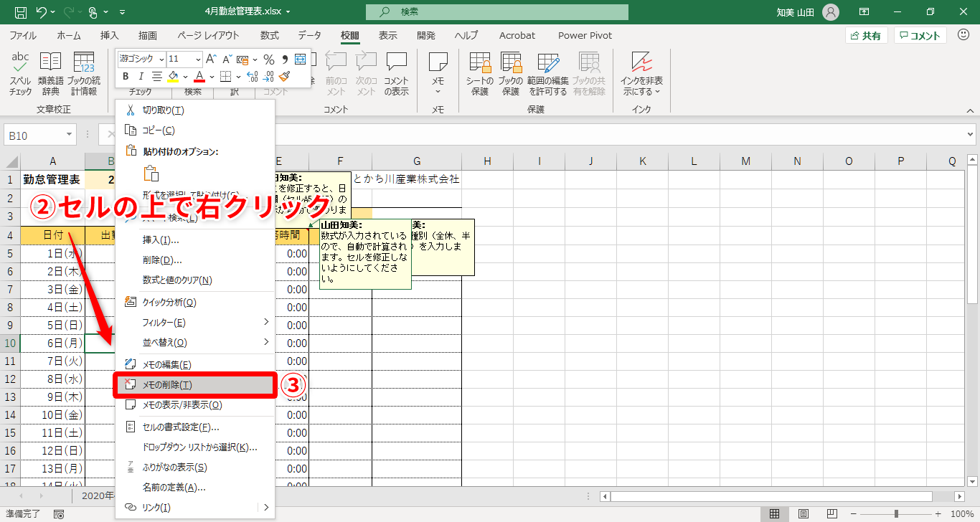
Task: Run the spell check (スペルチェック) tool
Action: (x=21, y=75)
